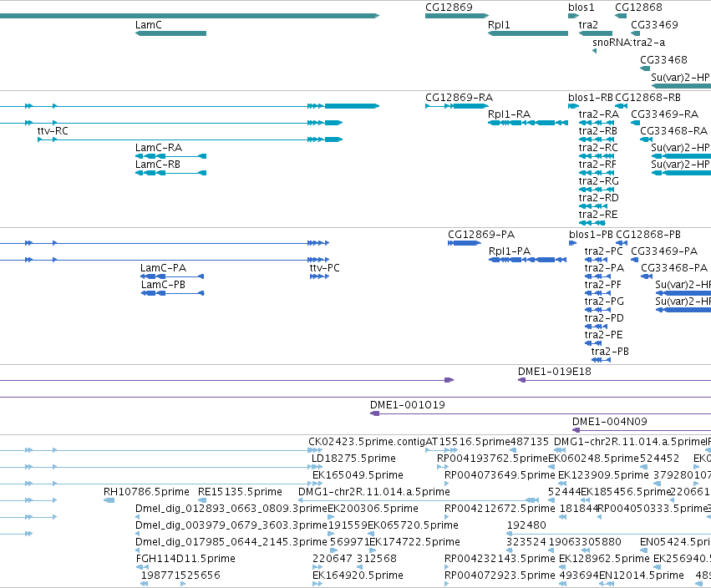711x588 pixels.
Task: Click the tra2-RG transcript
Action: [597, 190]
